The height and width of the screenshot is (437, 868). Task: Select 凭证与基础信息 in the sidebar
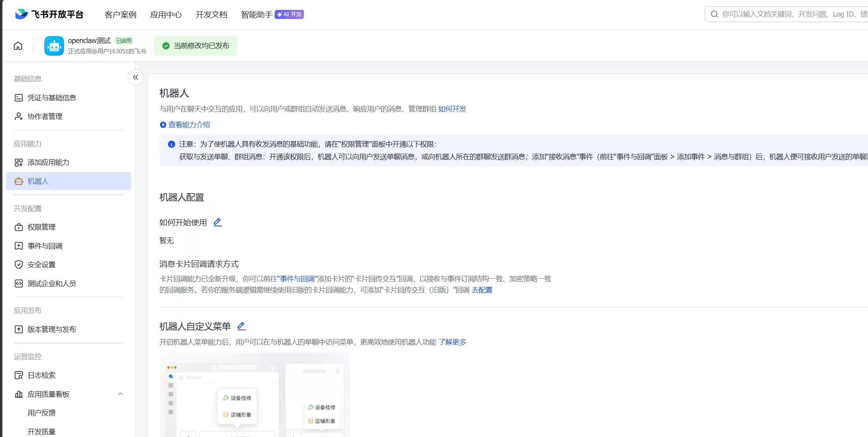click(x=52, y=98)
